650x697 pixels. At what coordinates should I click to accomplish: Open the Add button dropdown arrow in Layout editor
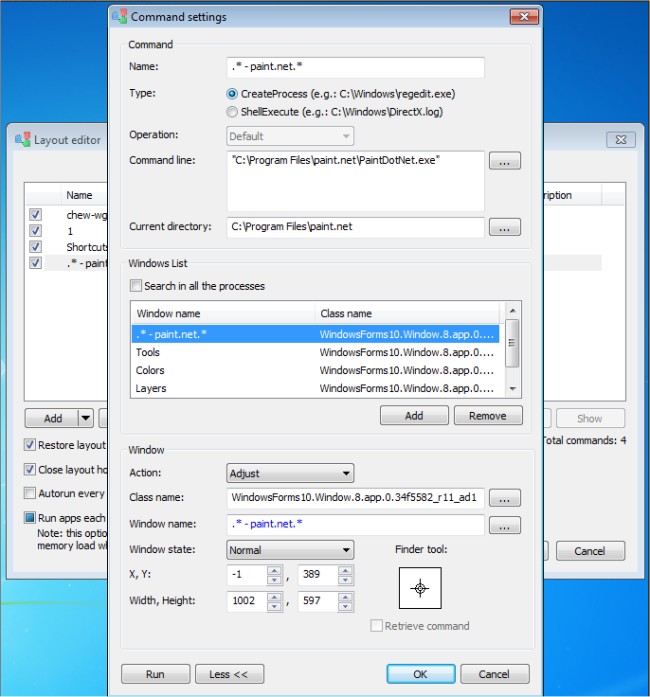pos(85,418)
